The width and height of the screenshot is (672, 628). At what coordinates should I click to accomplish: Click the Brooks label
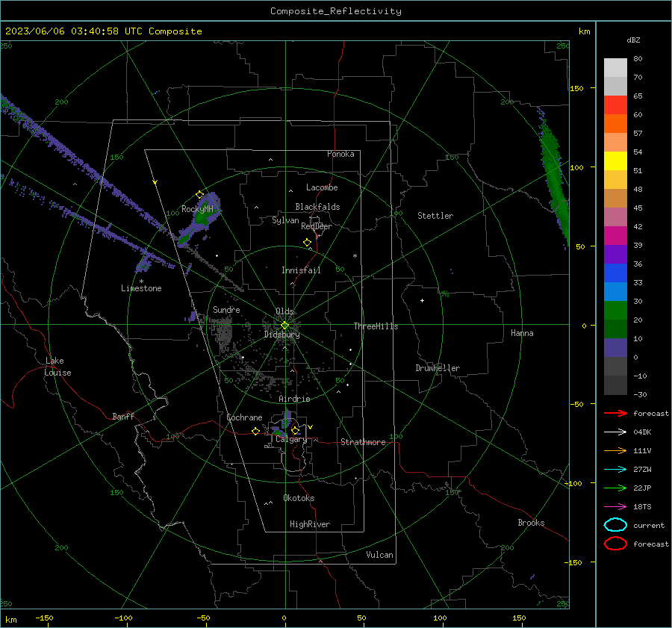pyautogui.click(x=531, y=523)
